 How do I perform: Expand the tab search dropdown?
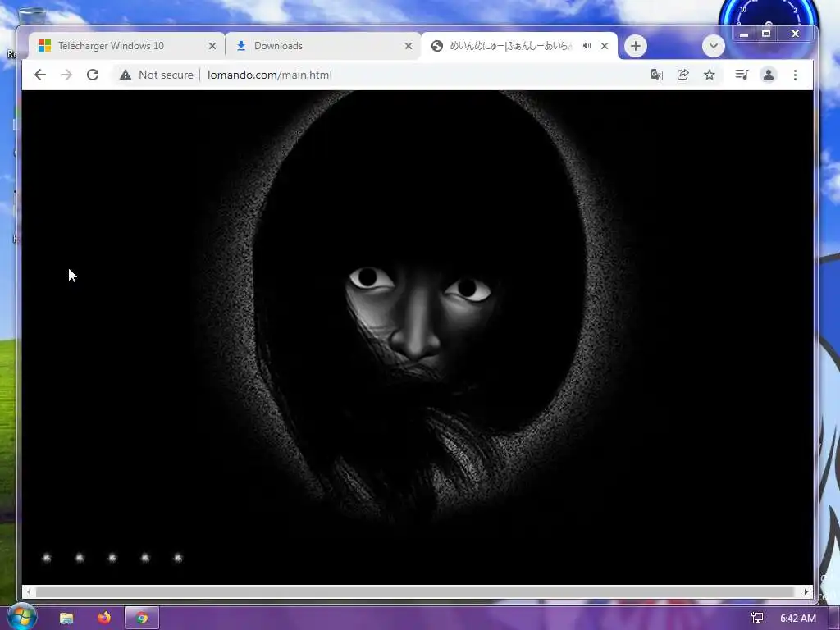[x=714, y=46]
